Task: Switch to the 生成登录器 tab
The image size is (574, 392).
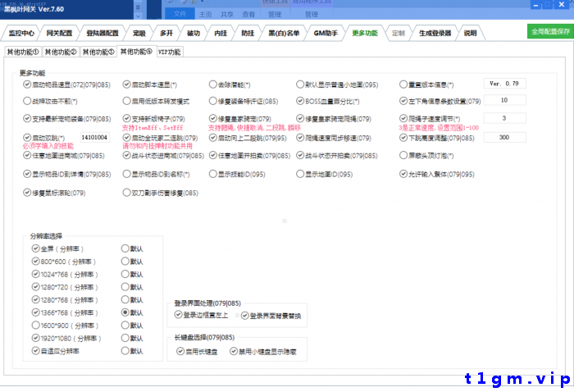Action: 435,34
